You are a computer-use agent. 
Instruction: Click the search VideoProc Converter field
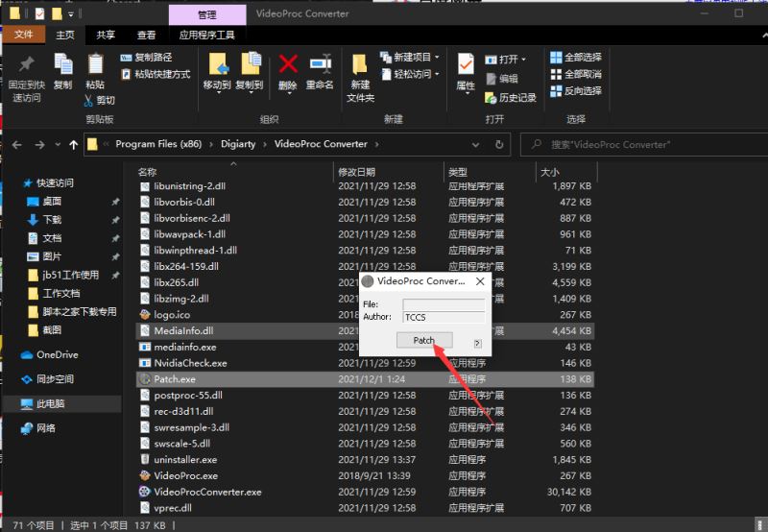646,144
